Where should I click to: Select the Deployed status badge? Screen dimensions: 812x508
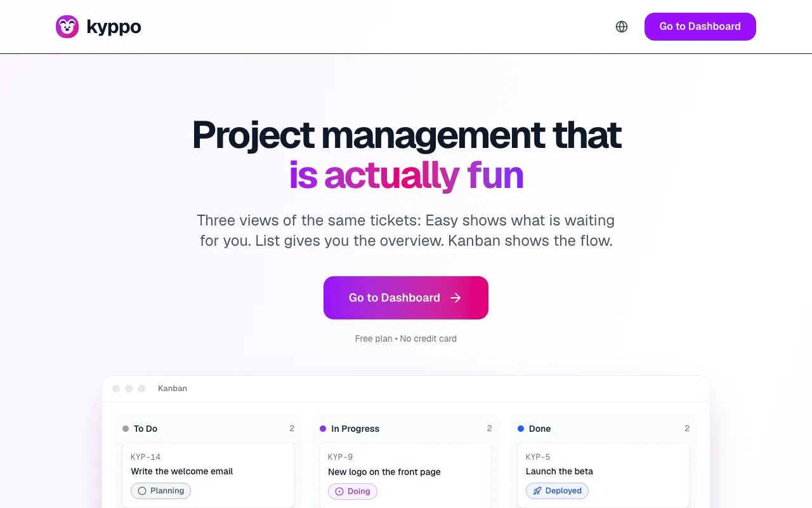click(x=557, y=491)
